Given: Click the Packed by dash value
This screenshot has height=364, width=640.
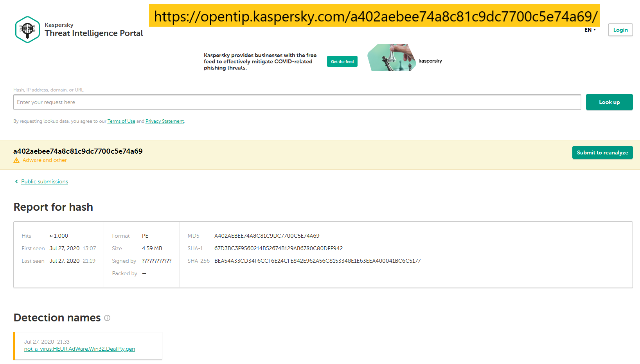Looking at the screenshot, I should pos(144,273).
